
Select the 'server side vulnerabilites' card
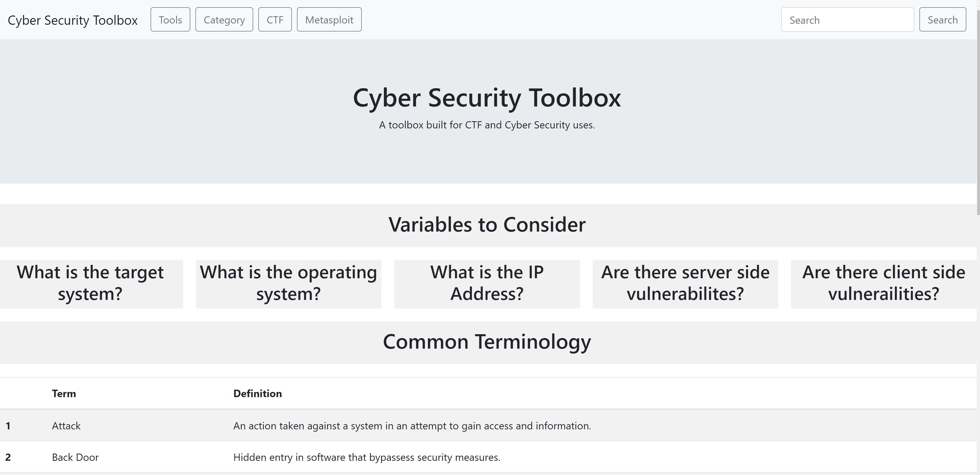coord(685,284)
